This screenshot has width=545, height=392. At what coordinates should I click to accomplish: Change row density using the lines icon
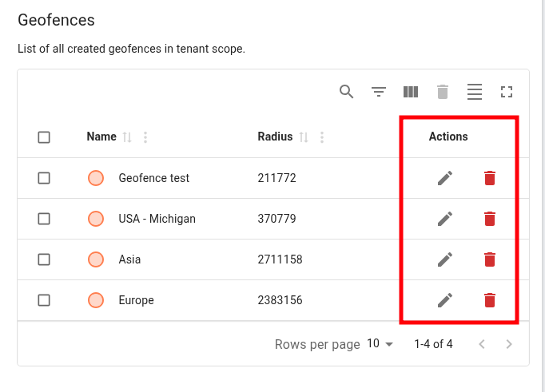point(475,92)
